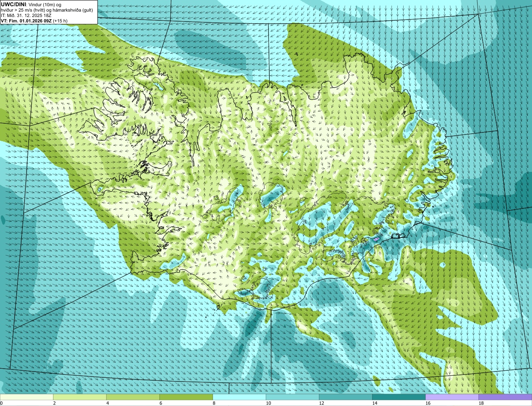Pick the olive green 6–8 m/s legend swatch
Screen dimensions: 532x406
186,397
